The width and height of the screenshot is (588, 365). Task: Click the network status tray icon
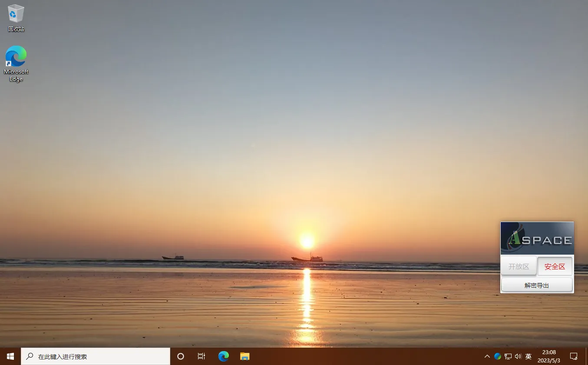point(508,356)
